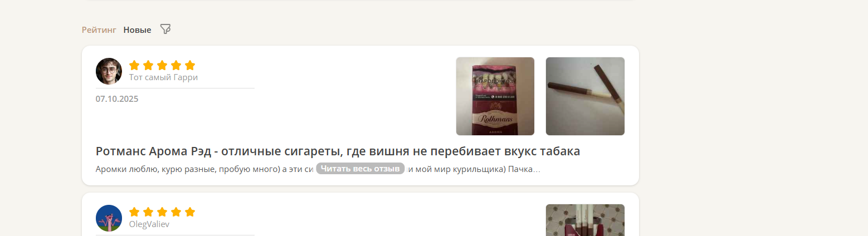This screenshot has height=236, width=868.
Task: Click username Тот самый Гарри
Action: coord(163,77)
